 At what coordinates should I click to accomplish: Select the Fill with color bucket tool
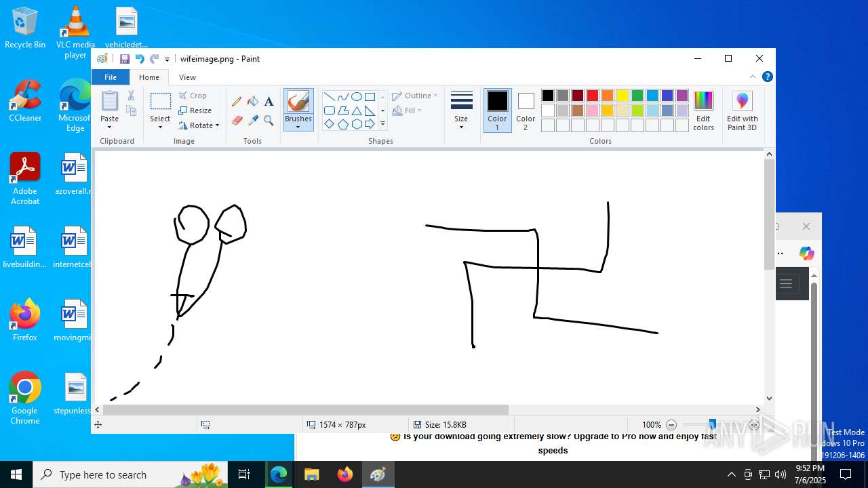coord(253,102)
